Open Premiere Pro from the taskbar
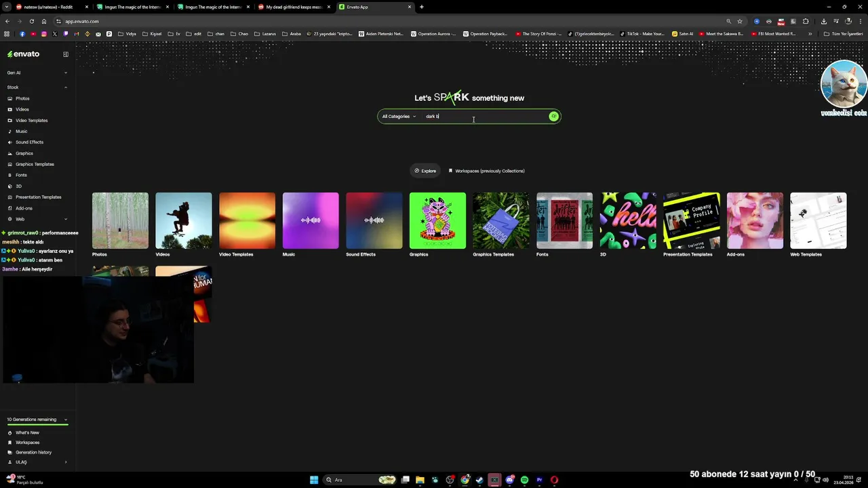The width and height of the screenshot is (868, 488). point(539,480)
